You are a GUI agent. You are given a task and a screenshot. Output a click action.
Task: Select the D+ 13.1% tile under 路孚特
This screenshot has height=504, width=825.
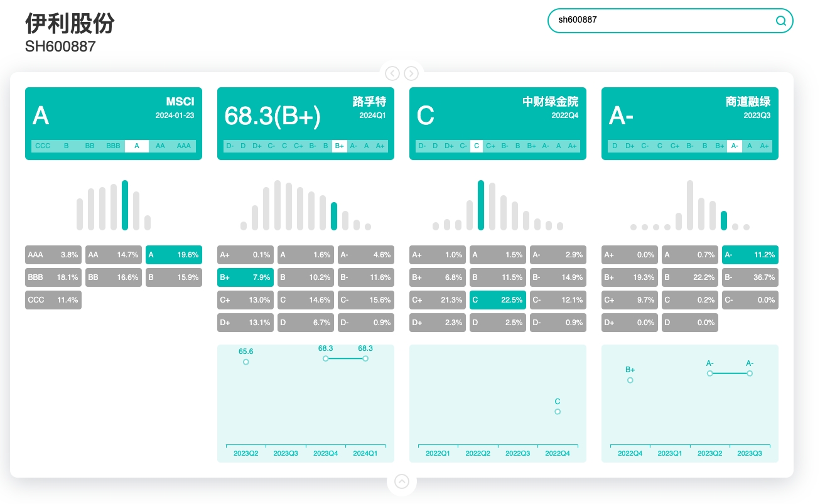245,323
